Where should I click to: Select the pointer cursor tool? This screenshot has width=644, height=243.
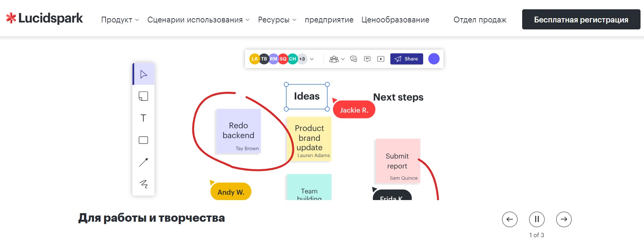(143, 74)
